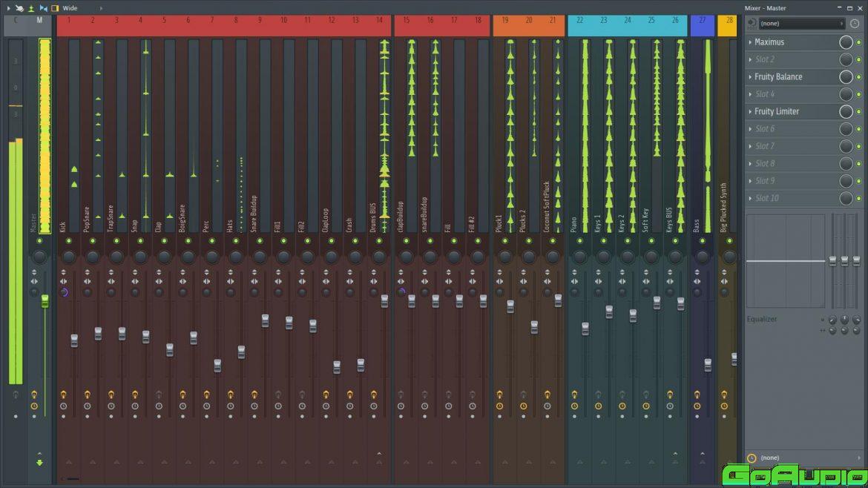Select empty Slot 9
Screen dimensions: 868x488
click(764, 181)
